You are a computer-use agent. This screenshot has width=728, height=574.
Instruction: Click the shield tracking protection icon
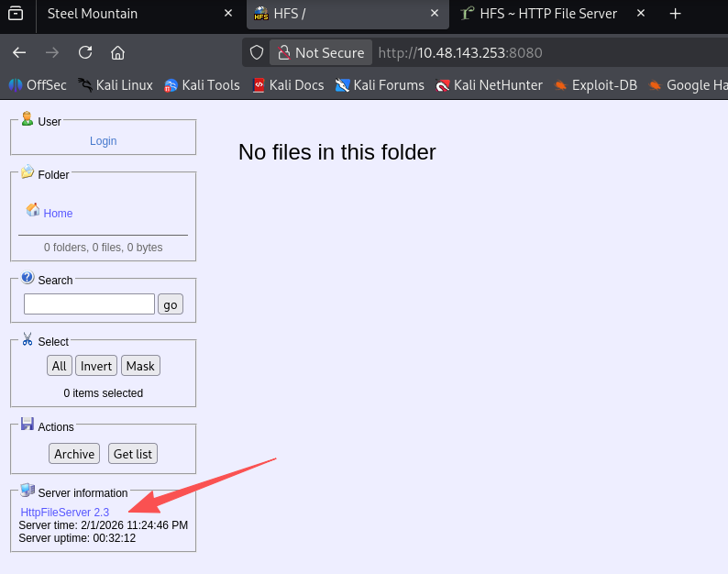(258, 52)
